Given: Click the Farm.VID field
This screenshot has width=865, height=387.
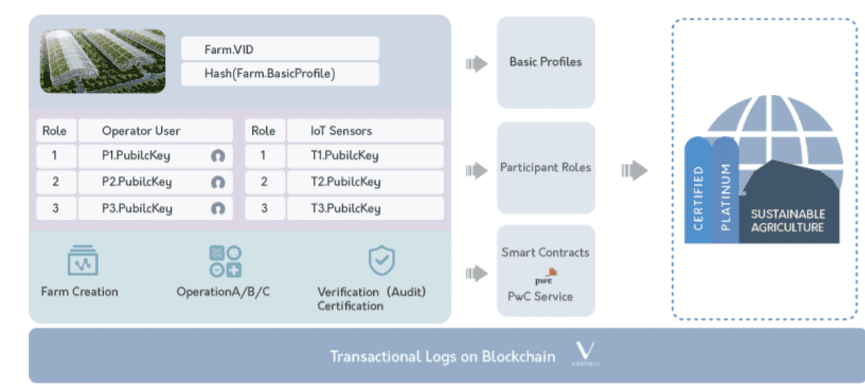Looking at the screenshot, I should 280,49.
